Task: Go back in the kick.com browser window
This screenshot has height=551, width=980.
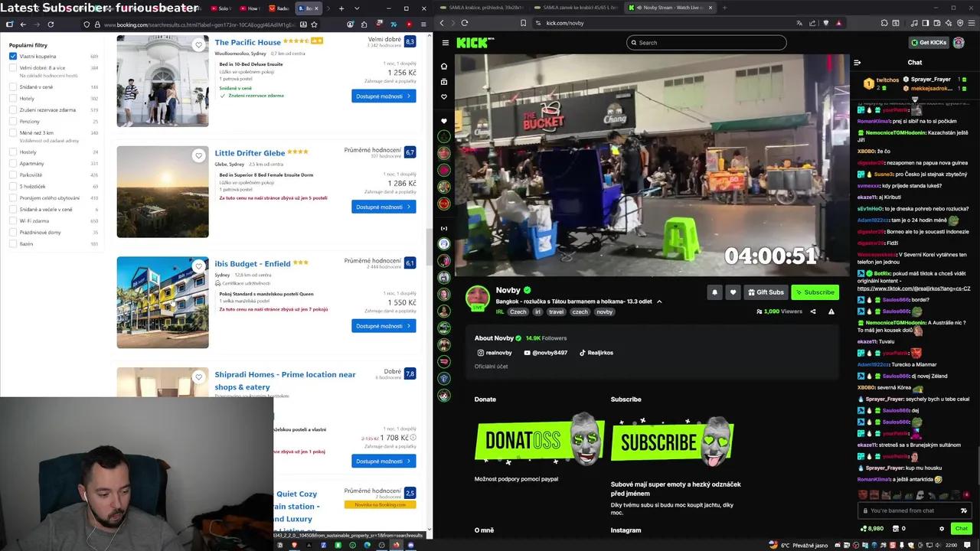Action: [x=442, y=23]
